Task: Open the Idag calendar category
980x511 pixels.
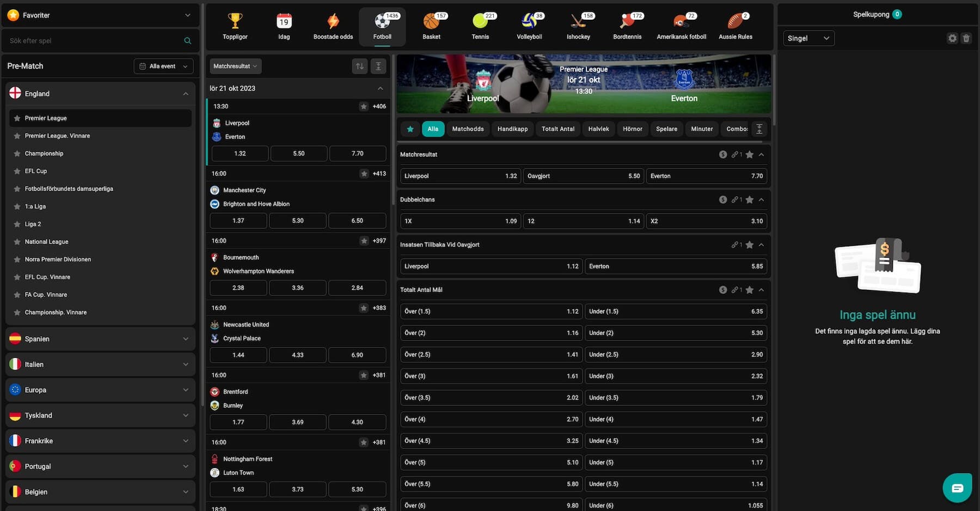Action: 284,27
